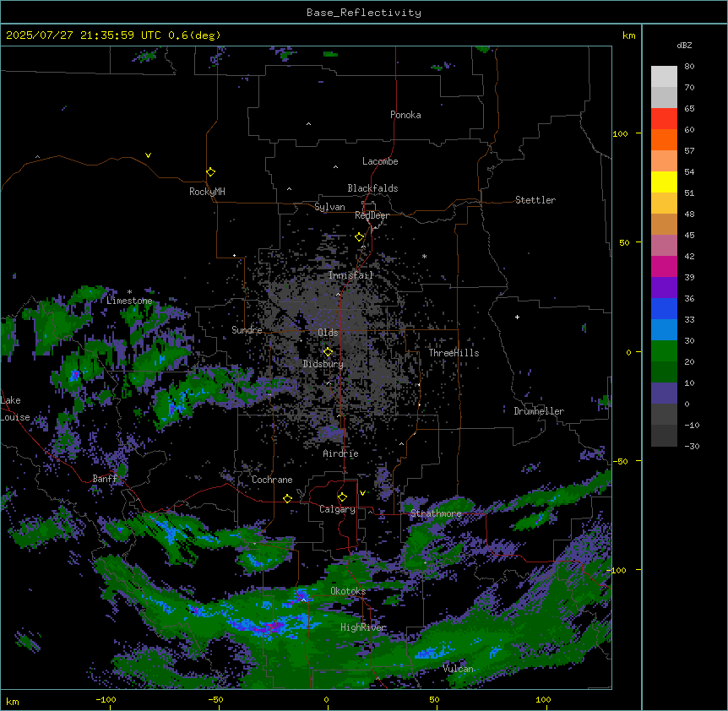Click the 45 value on dBZ legend
Screen dimensions: 728x711
click(689, 236)
